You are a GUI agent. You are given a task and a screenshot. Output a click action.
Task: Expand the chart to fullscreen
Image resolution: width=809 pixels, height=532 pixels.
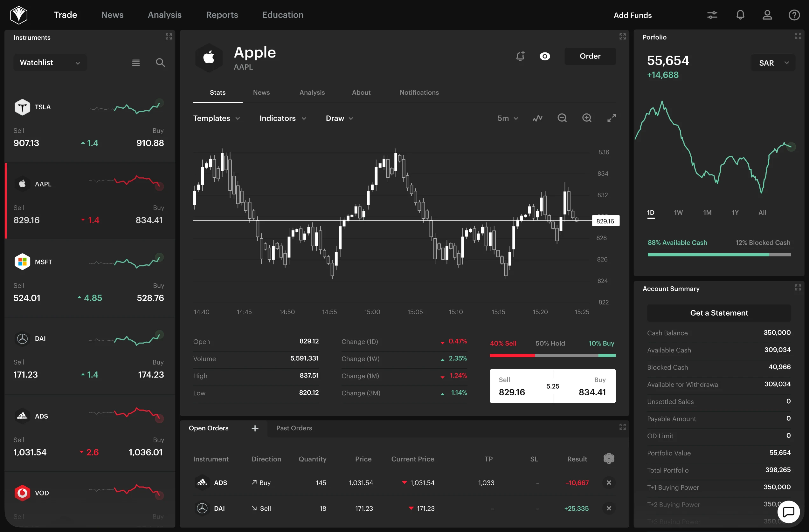pos(612,118)
